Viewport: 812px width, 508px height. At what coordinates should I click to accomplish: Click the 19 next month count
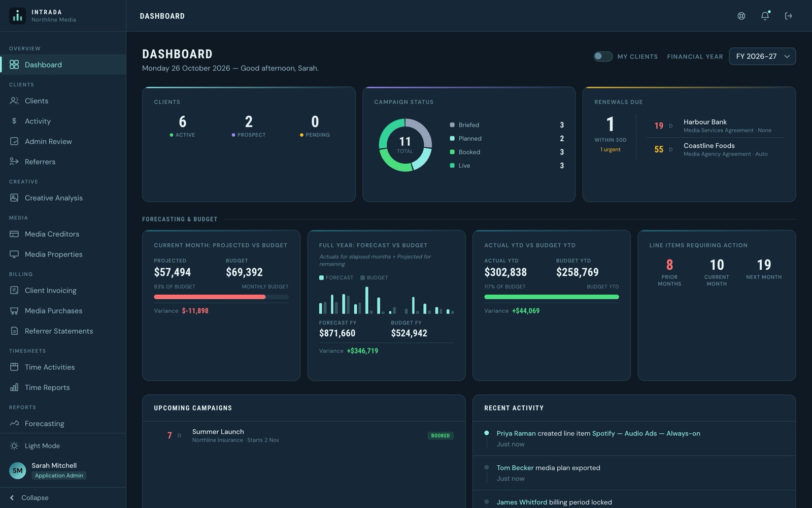tap(764, 265)
